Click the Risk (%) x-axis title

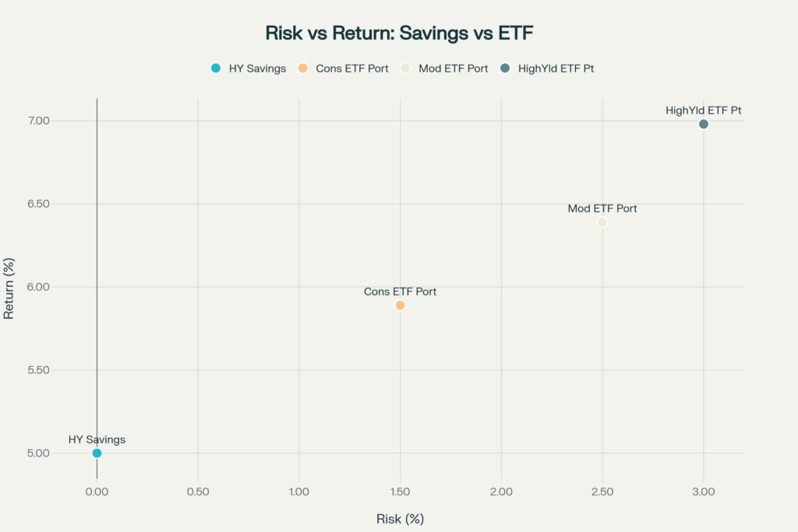[400, 519]
